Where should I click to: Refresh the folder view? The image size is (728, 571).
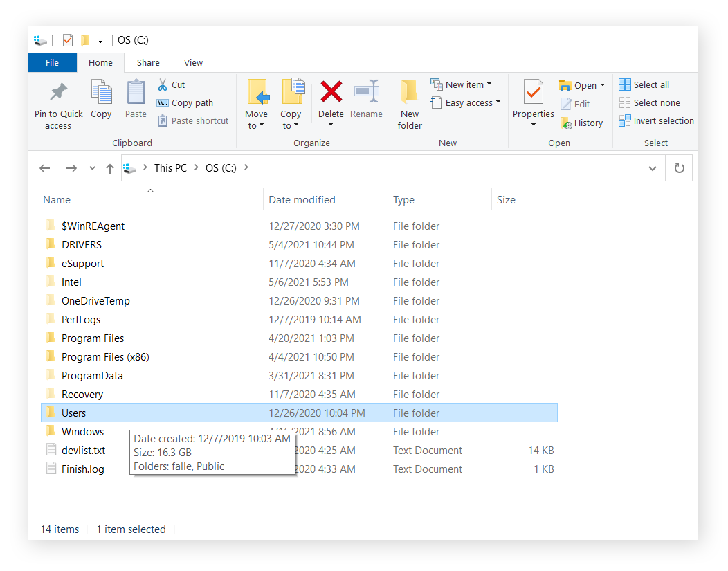click(679, 167)
